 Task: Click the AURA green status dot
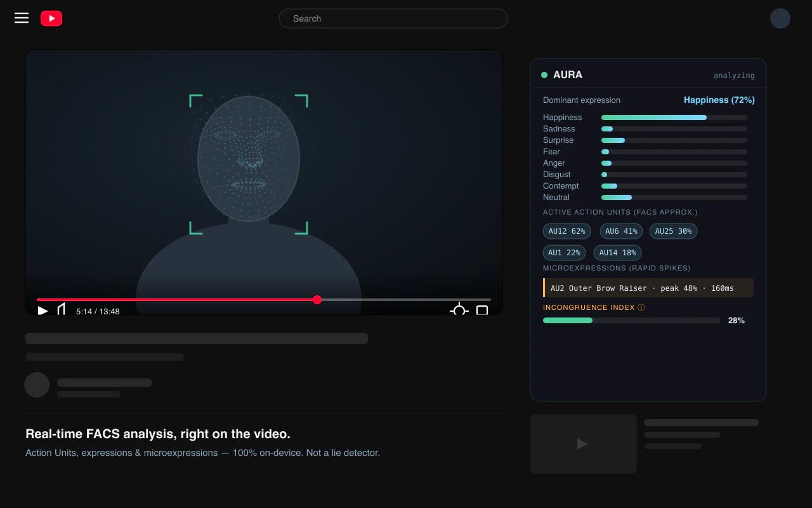click(544, 75)
